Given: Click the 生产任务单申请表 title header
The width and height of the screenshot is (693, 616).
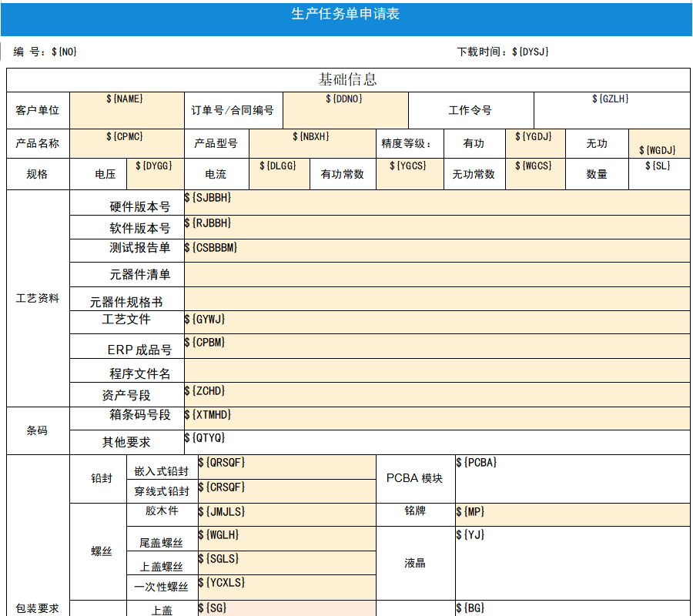Looking at the screenshot, I should 346,15.
